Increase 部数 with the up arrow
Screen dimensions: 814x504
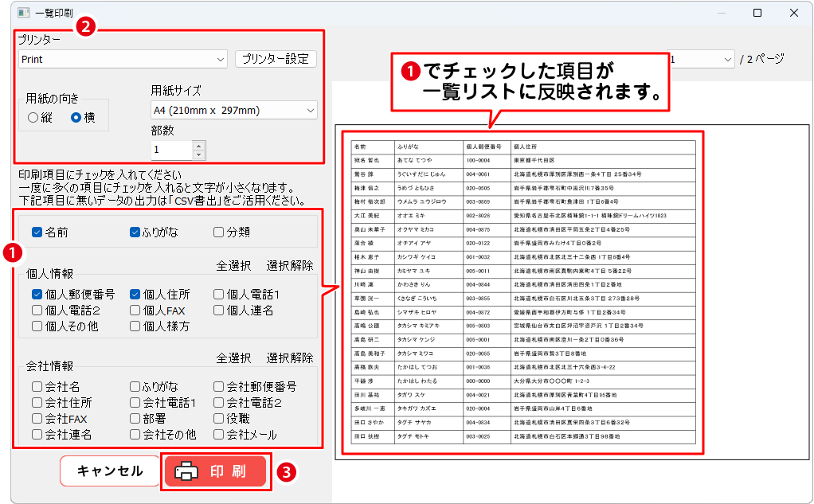(x=198, y=145)
